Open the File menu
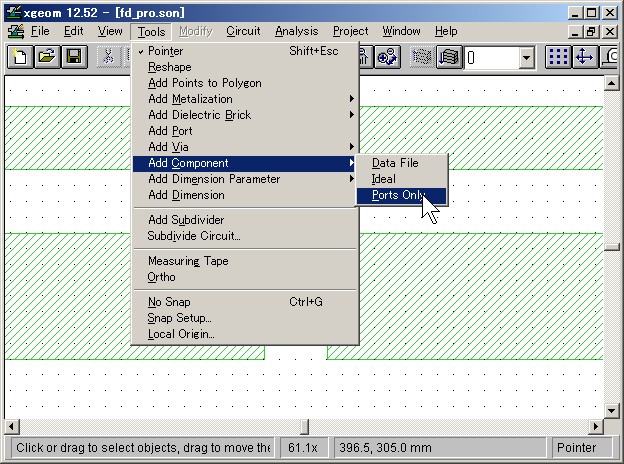The width and height of the screenshot is (624, 464). click(x=40, y=31)
